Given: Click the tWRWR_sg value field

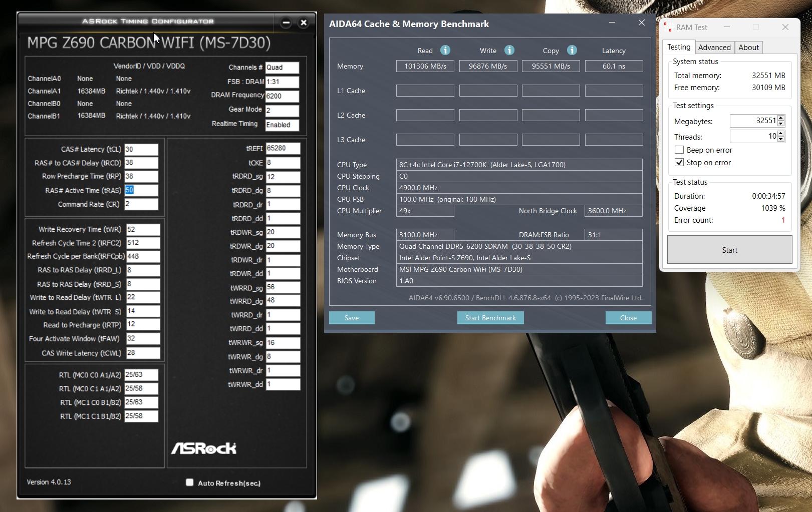Looking at the screenshot, I should [x=283, y=343].
